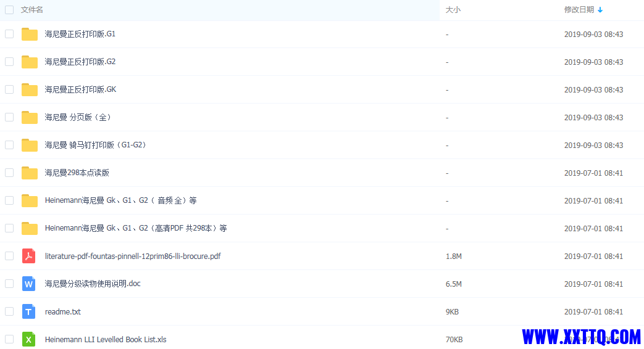644x349 pixels.
Task: Click folder icon for Heinemann 高清PDF row
Action: [x=30, y=228]
